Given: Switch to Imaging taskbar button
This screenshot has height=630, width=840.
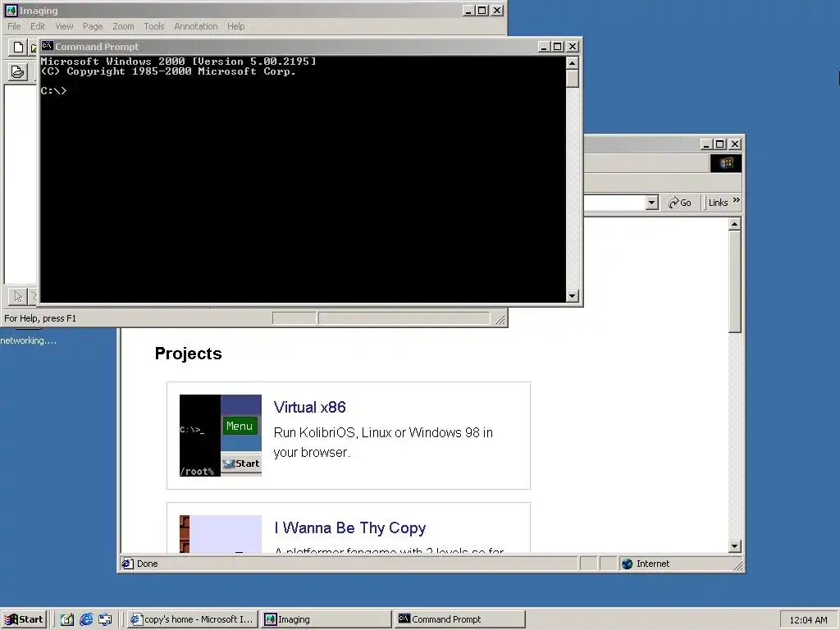Looking at the screenshot, I should 326,619.
